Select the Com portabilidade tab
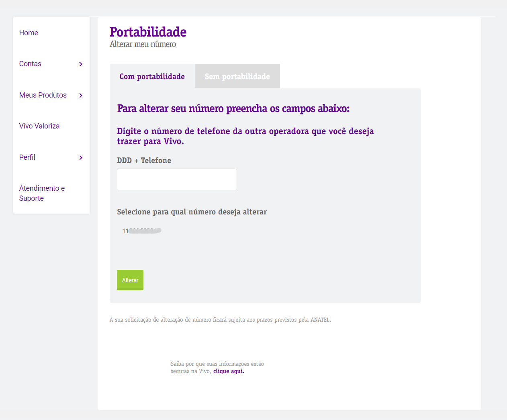 [152, 76]
